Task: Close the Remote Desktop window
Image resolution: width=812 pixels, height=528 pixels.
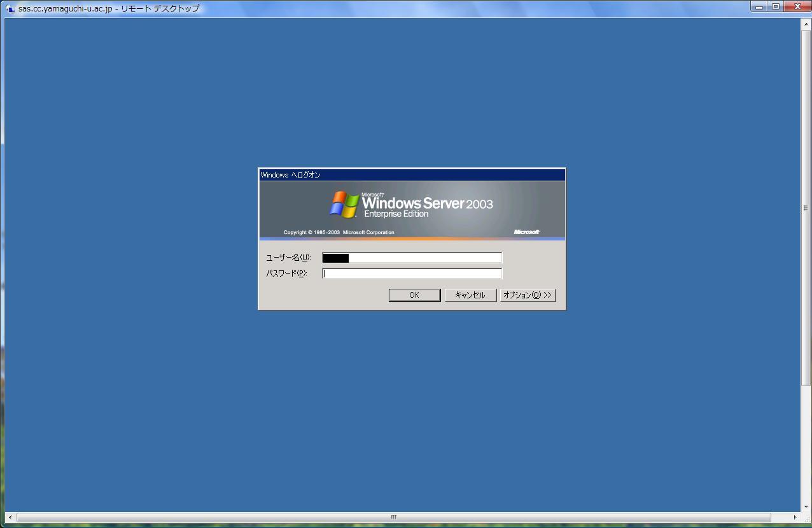Action: click(797, 7)
